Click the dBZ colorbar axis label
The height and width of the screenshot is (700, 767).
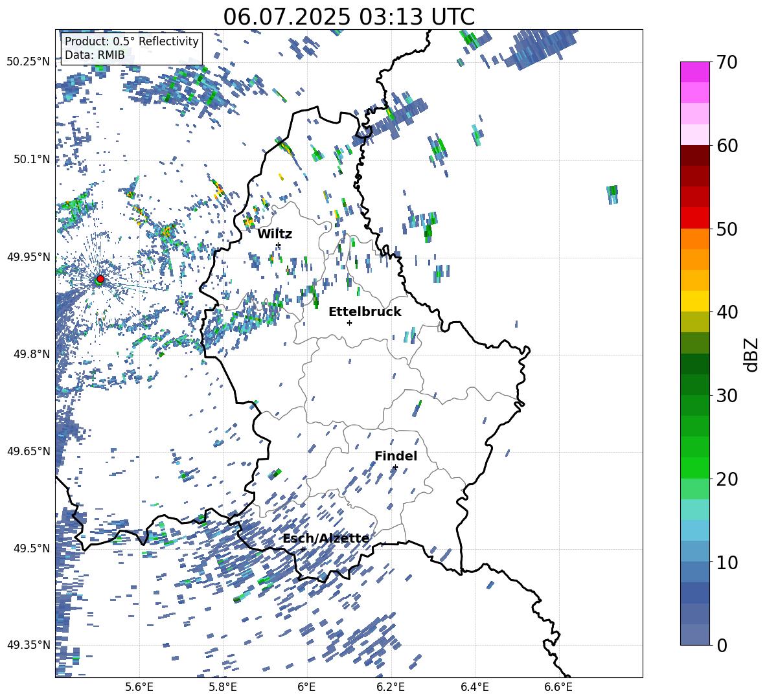click(750, 354)
